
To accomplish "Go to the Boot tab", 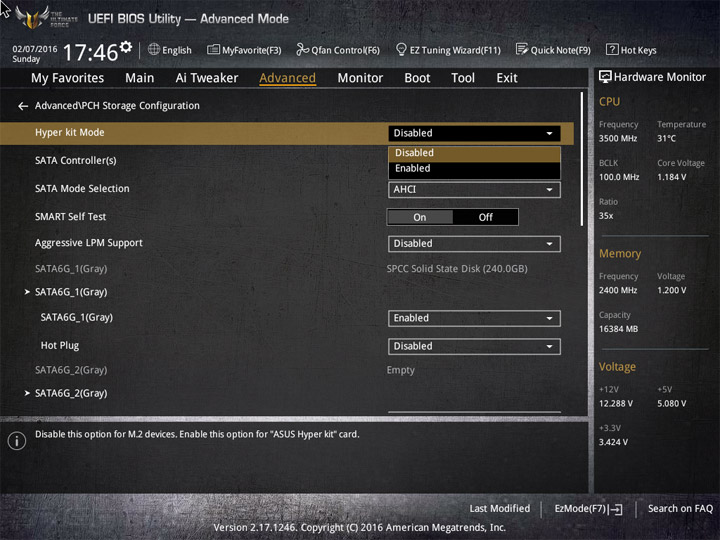I will [x=417, y=78].
